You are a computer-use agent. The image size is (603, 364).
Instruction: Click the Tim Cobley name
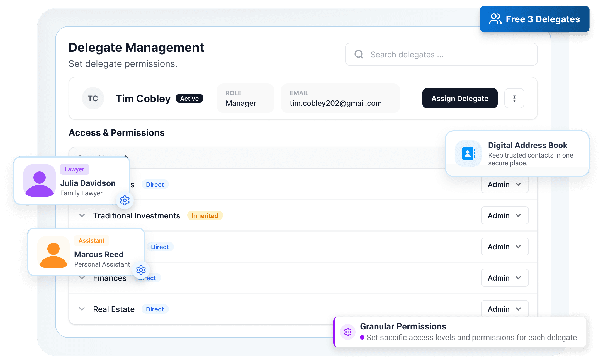(x=143, y=99)
